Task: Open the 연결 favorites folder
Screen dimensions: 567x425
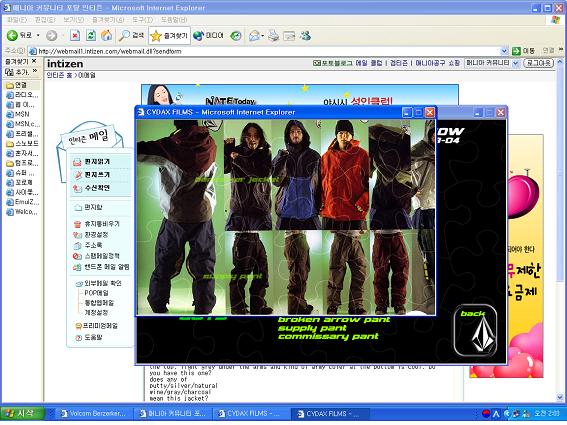Action: coord(17,85)
